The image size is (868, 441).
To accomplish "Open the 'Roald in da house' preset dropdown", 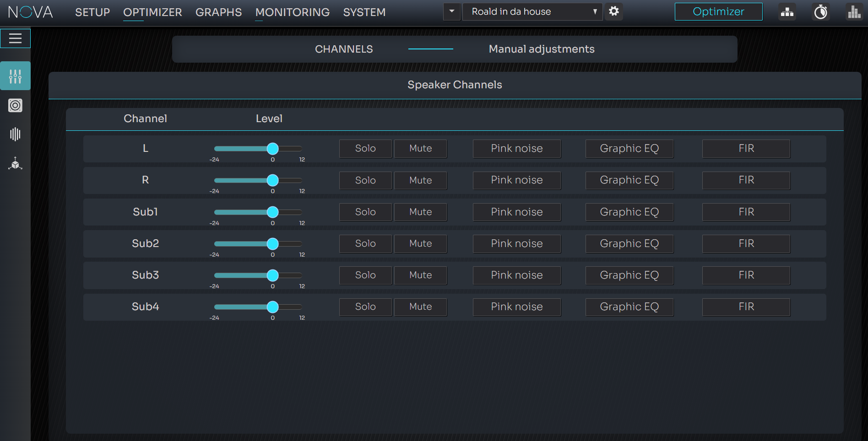I will click(x=532, y=11).
